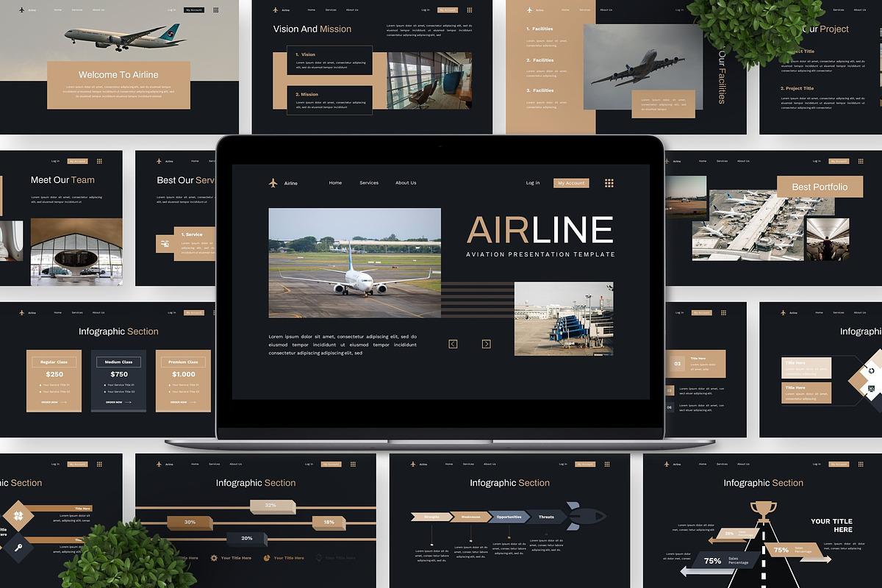Click the key icon in the dark diamond
Viewport: 882px width, 588px height.
19,547
